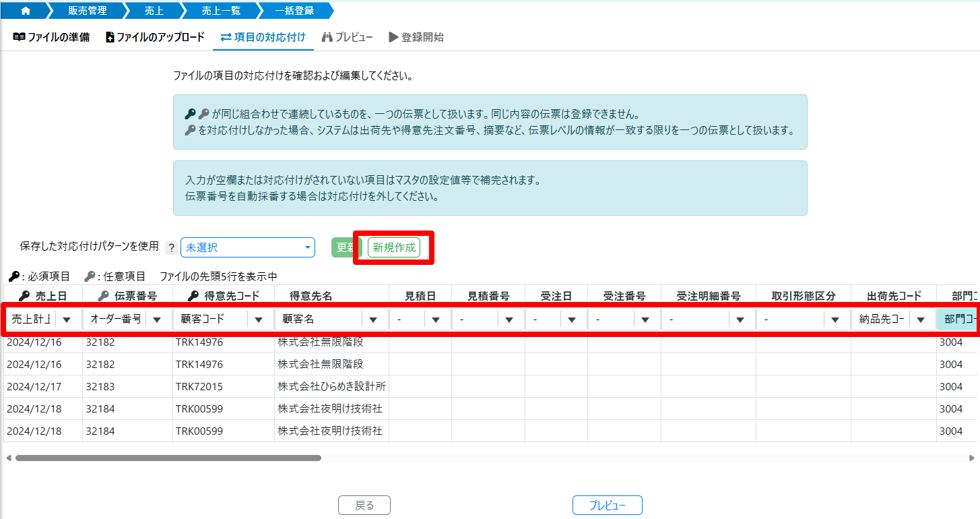The width and height of the screenshot is (980, 519).
Task: Click the help question mark icon
Action: pyautogui.click(x=171, y=247)
